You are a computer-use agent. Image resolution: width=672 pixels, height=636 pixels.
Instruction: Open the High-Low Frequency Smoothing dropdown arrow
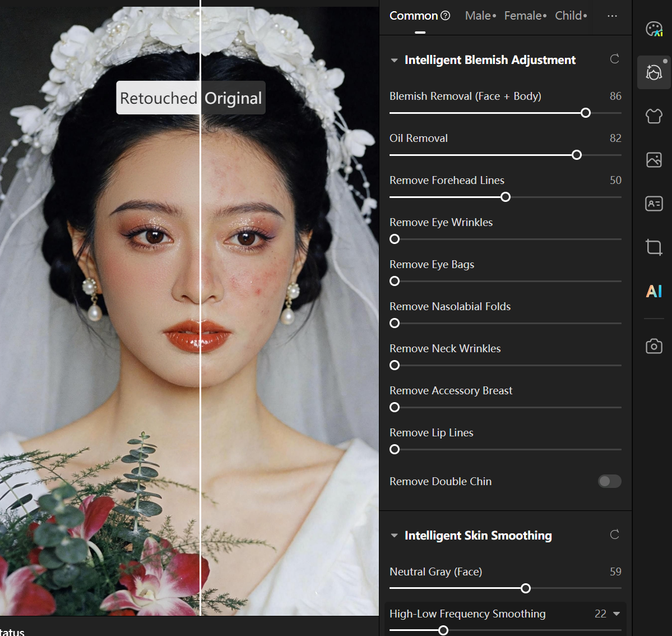point(617,614)
